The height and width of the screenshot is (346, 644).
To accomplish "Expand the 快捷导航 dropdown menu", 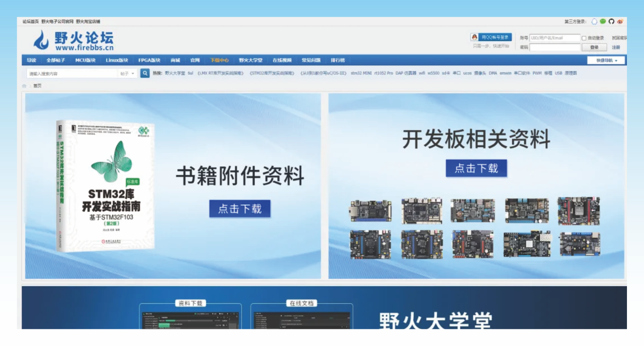I will click(606, 61).
